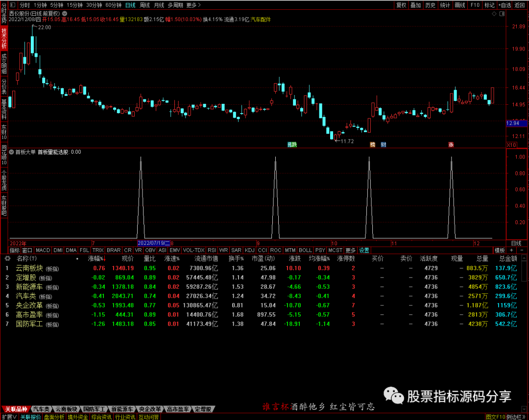Switch to 汽车类 bottom tab
The image size is (529, 420).
pyautogui.click(x=42, y=409)
